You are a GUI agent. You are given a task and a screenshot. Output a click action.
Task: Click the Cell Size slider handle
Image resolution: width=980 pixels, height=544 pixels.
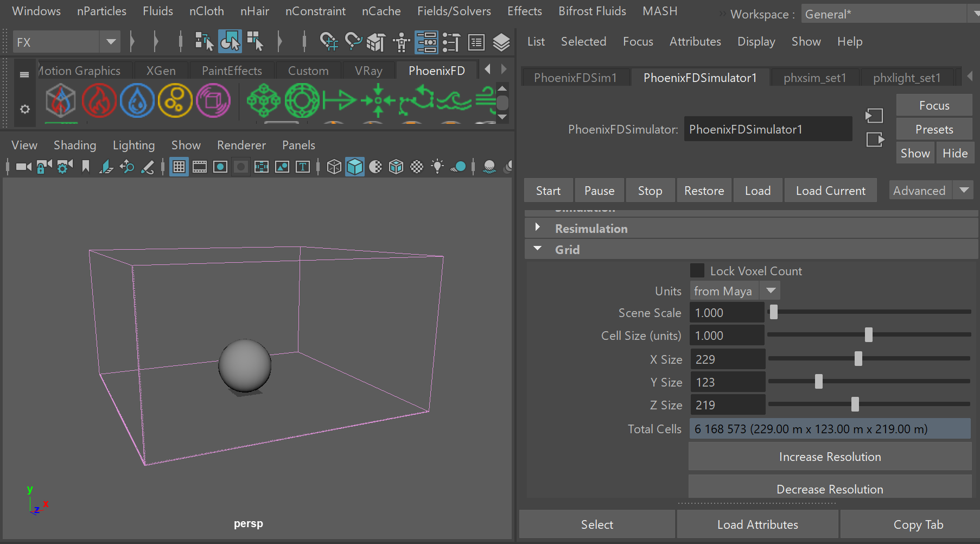pos(868,335)
